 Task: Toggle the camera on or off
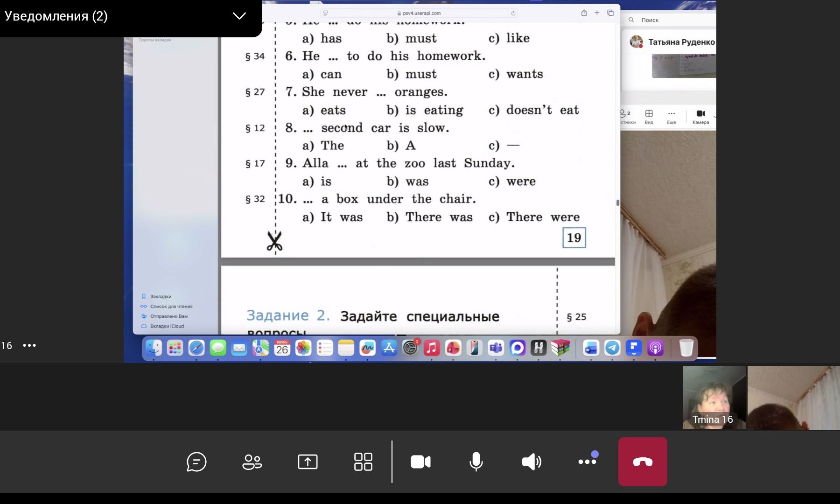[420, 462]
